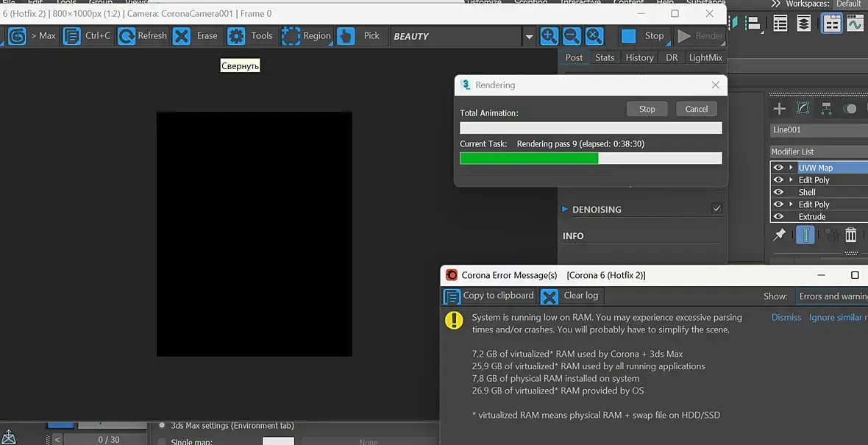The width and height of the screenshot is (868, 445).
Task: Click Cancel in the Rendering dialog
Action: coord(697,109)
